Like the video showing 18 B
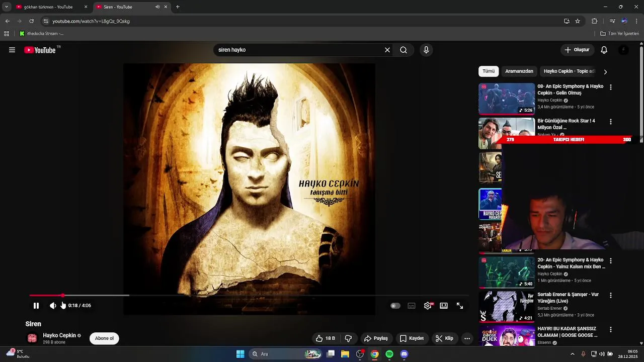This screenshot has width=644, height=362. (x=325, y=338)
